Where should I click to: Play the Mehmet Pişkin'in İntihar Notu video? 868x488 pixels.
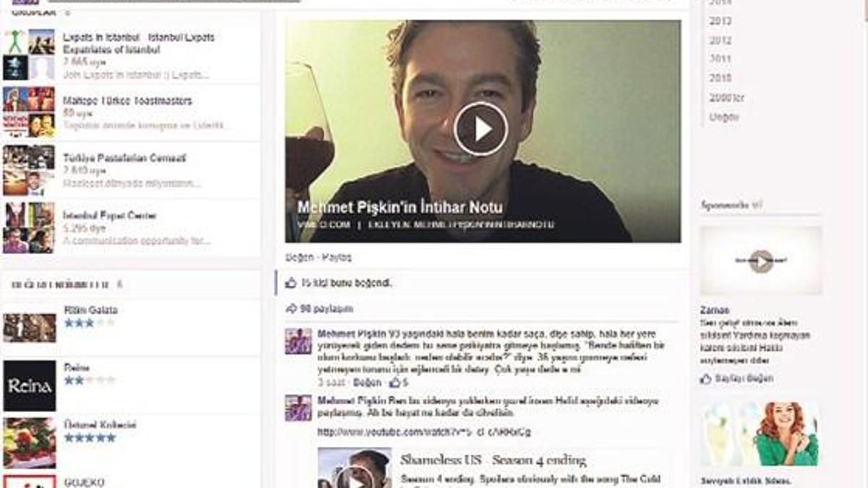481,129
